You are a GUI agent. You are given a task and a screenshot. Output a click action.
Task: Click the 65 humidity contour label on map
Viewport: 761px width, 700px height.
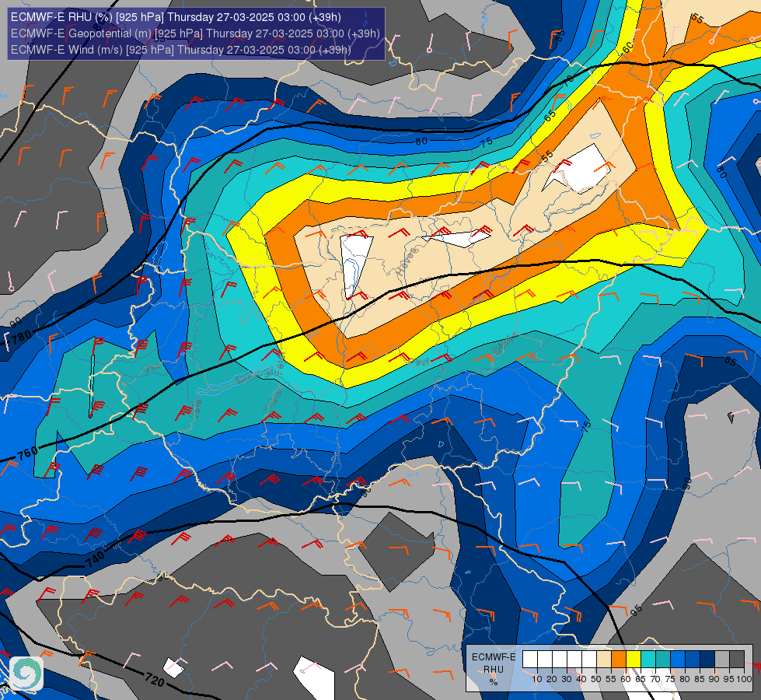(x=549, y=116)
